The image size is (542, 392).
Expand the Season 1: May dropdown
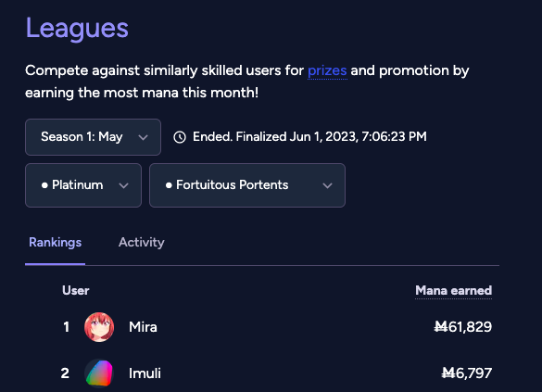click(93, 137)
